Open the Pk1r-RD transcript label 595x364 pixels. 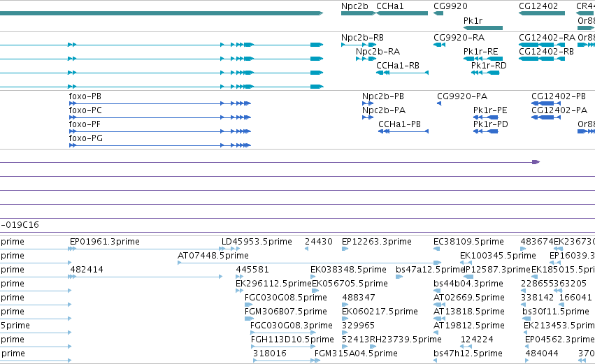pyautogui.click(x=489, y=66)
